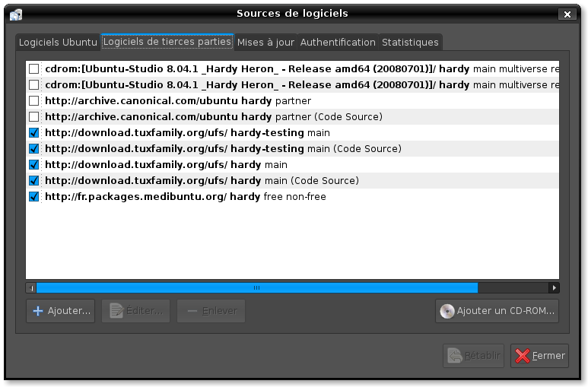Toggle tuxfamily hardy main (Code Source) checkbox
The height and width of the screenshot is (387, 588).
pos(33,180)
